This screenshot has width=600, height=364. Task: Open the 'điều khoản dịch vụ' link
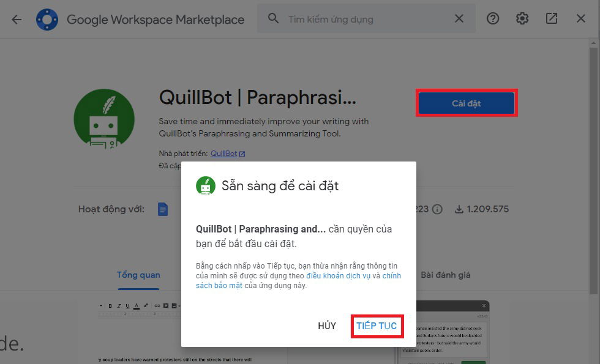[x=338, y=276]
